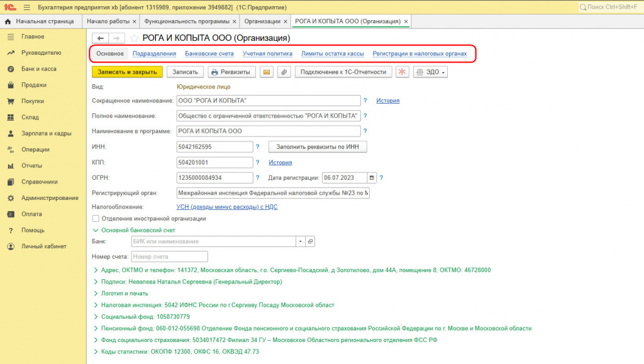Viewport: 644px width, 364px height.
Task: Switch to the Организации tab
Action: pos(262,21)
